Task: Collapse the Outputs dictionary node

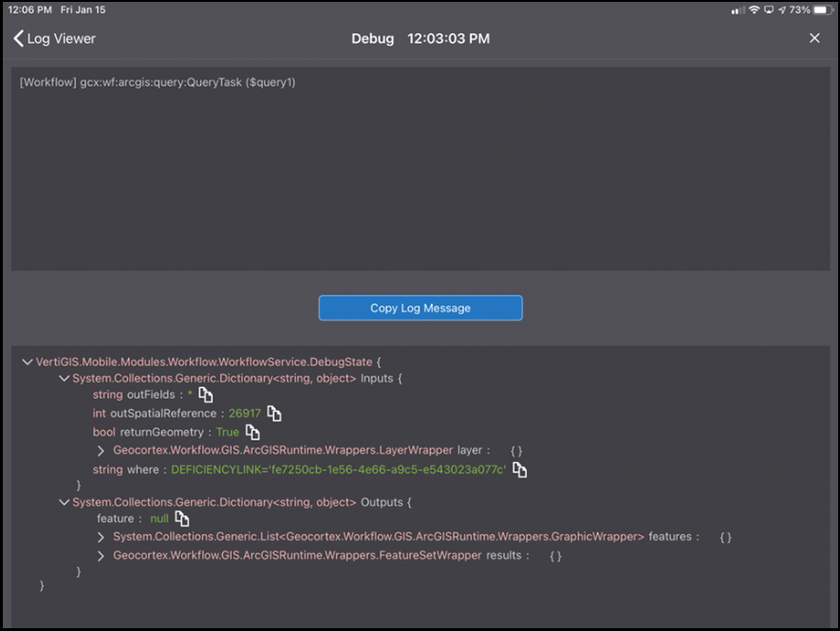Action: click(64, 503)
